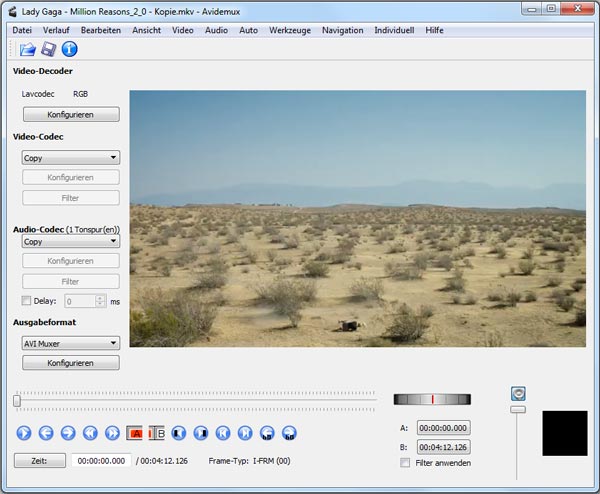This screenshot has width=600, height=494.
Task: Expand the Audio-Codec Copy dropdown
Action: pyautogui.click(x=70, y=242)
